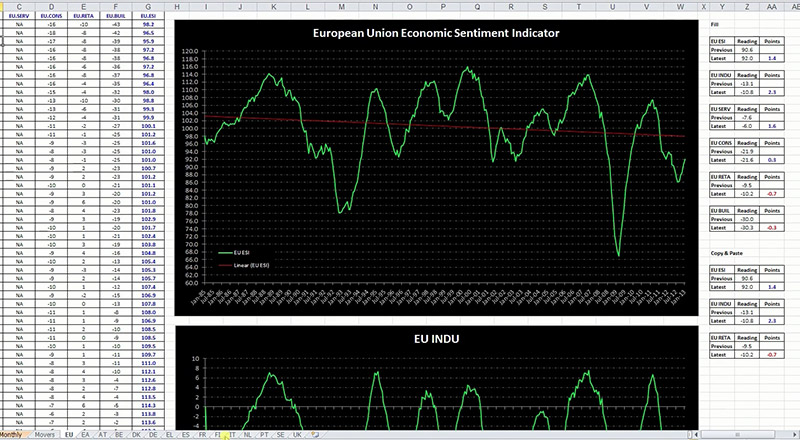Viewport: 800px width, 440px height.
Task: Go to the ES sheet tab
Action: tap(186, 435)
